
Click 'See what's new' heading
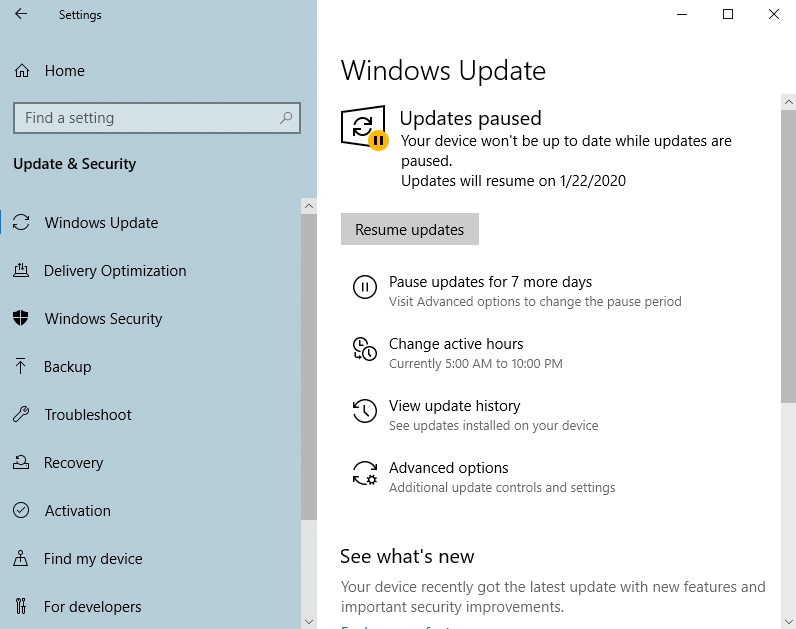tap(407, 556)
